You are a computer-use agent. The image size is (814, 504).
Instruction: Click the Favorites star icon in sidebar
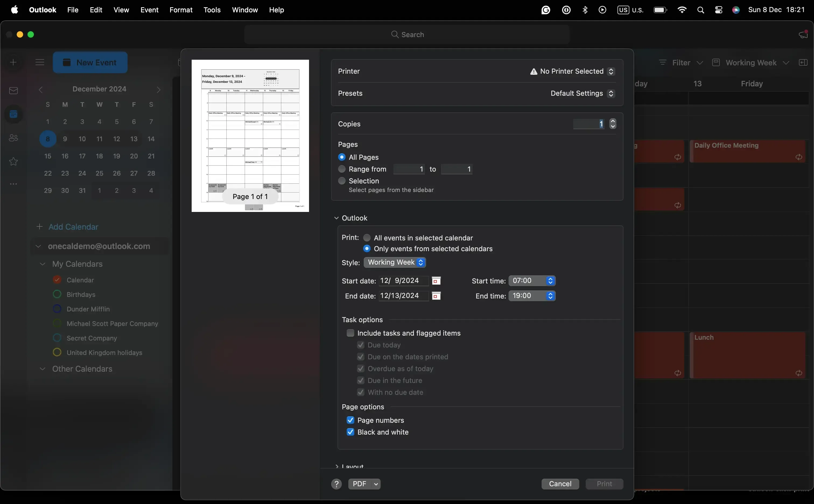click(x=13, y=161)
